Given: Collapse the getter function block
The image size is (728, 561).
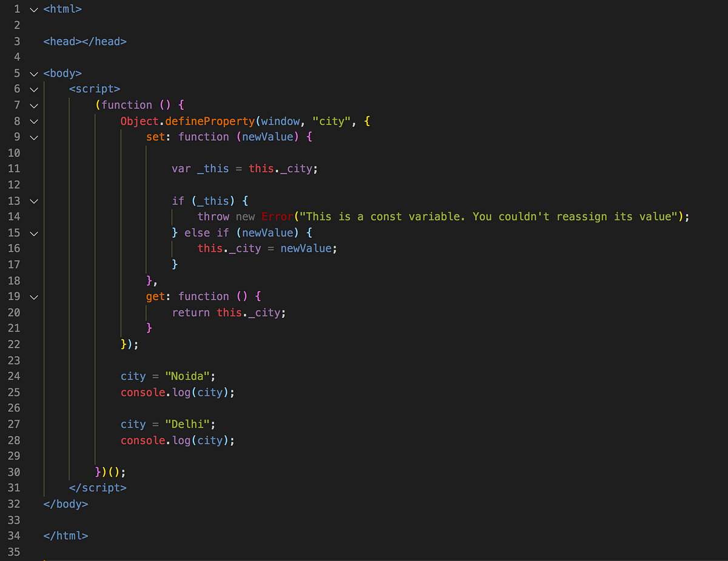Looking at the screenshot, I should tap(33, 297).
